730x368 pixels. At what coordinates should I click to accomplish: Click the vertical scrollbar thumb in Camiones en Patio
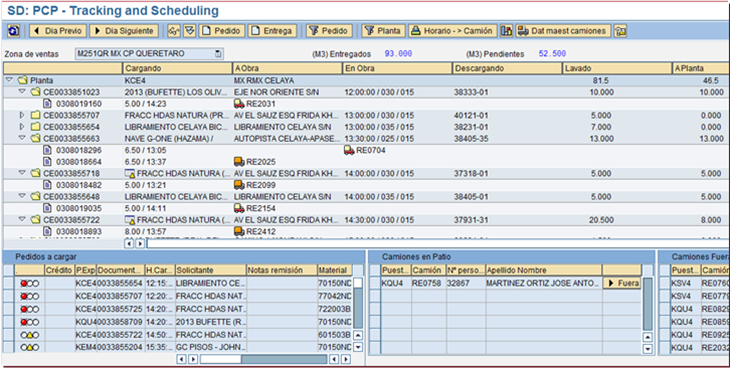(648, 304)
